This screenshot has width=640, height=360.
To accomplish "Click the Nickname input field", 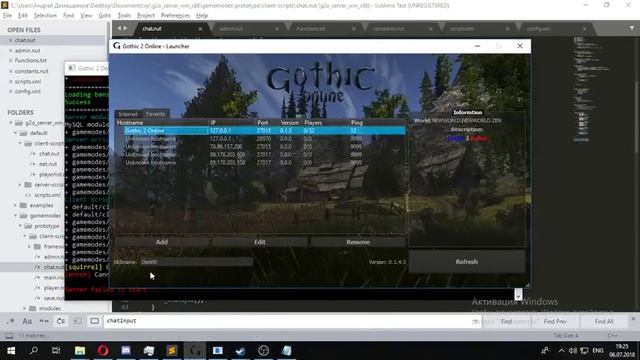I will pyautogui.click(x=196, y=262).
